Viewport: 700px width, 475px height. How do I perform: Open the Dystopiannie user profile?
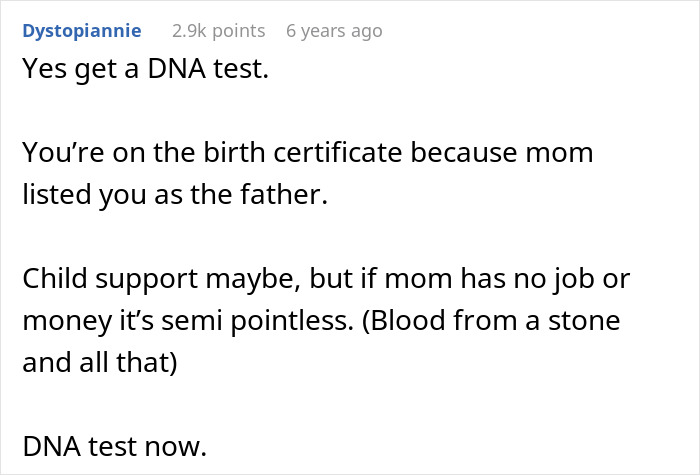pyautogui.click(x=81, y=31)
